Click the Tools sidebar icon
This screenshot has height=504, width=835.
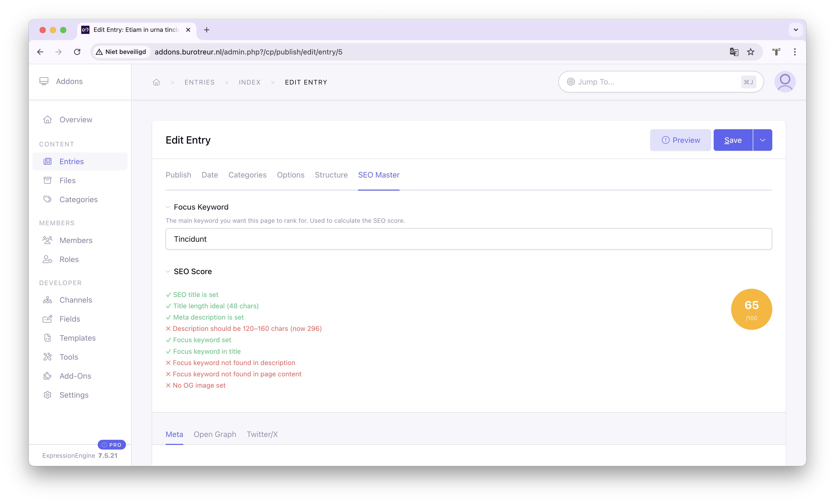48,357
